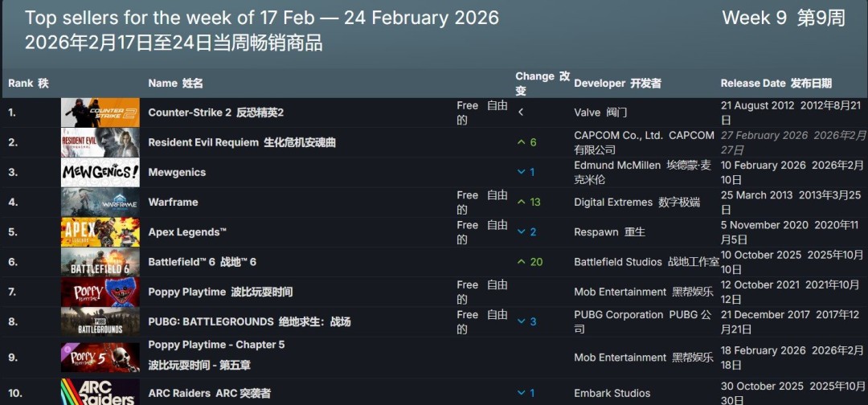Open the Battlefield 6 thumbnail image
The image size is (868, 405).
pyautogui.click(x=100, y=262)
